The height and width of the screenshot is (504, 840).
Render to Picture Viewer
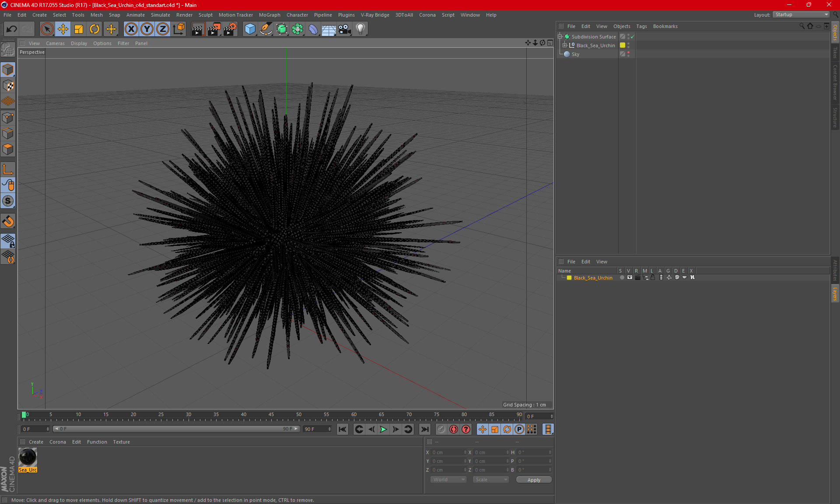click(214, 29)
